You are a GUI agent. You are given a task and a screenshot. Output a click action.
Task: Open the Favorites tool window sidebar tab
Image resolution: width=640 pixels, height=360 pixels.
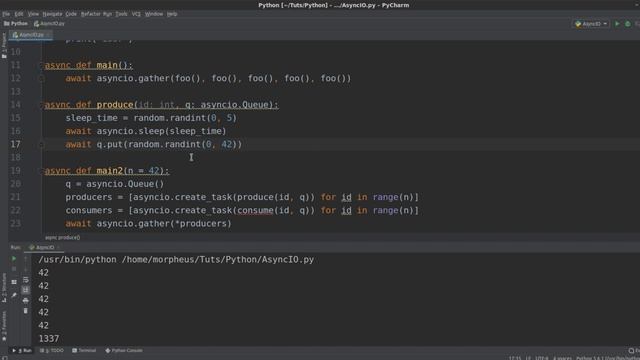(4, 326)
